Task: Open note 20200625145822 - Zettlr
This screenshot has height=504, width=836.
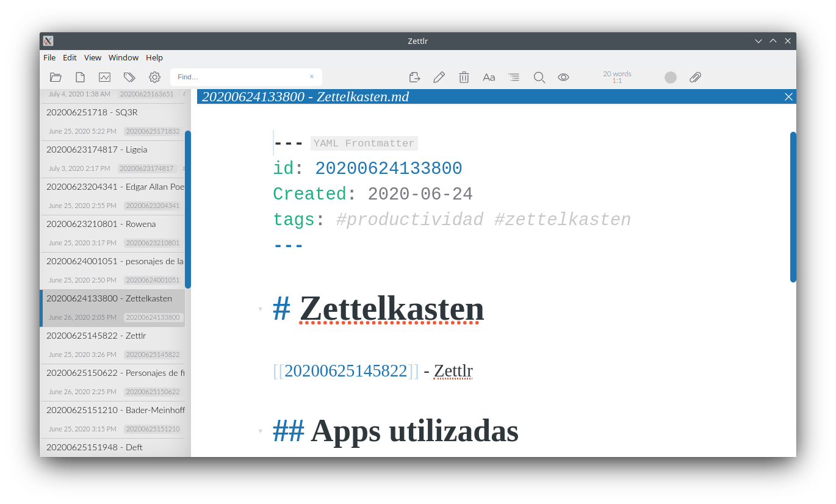Action: coord(112,345)
